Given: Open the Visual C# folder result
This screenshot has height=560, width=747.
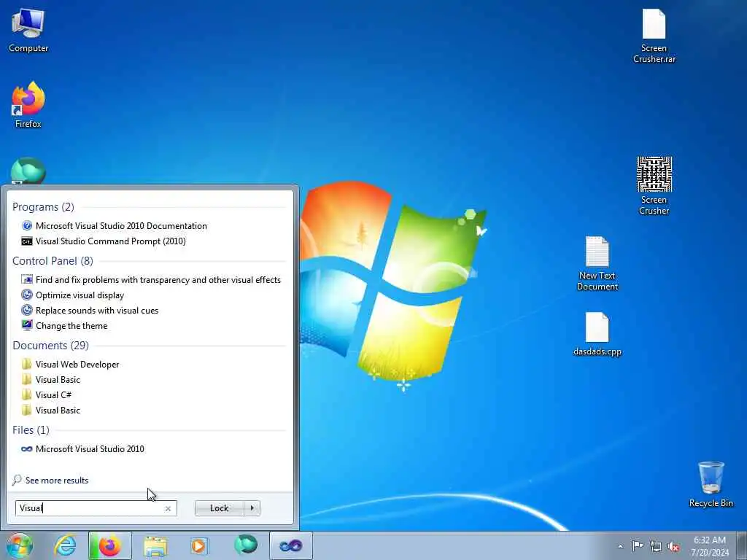Looking at the screenshot, I should [47, 394].
